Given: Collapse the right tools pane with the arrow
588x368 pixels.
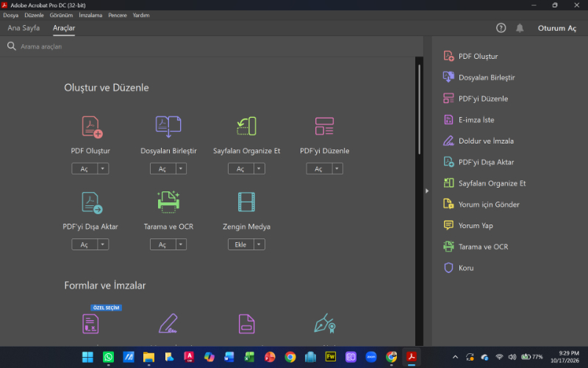Looking at the screenshot, I should click(x=427, y=191).
